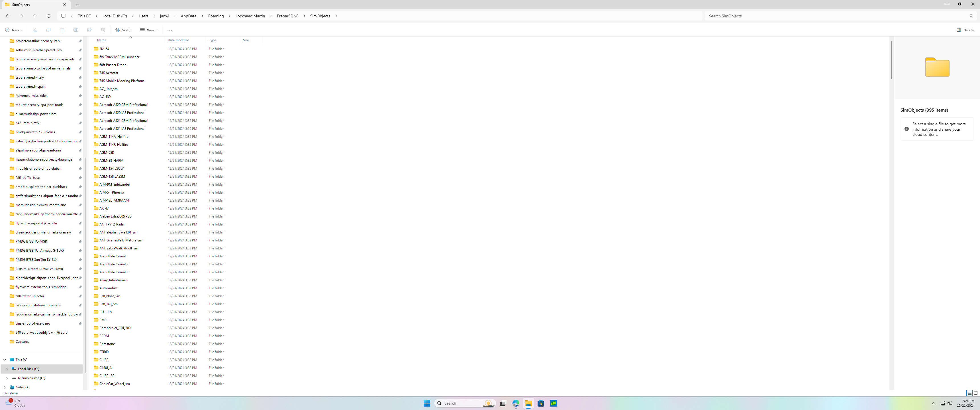Unpin taburet-mesh-italy pin icon
The image size is (980, 410).
(x=80, y=78)
